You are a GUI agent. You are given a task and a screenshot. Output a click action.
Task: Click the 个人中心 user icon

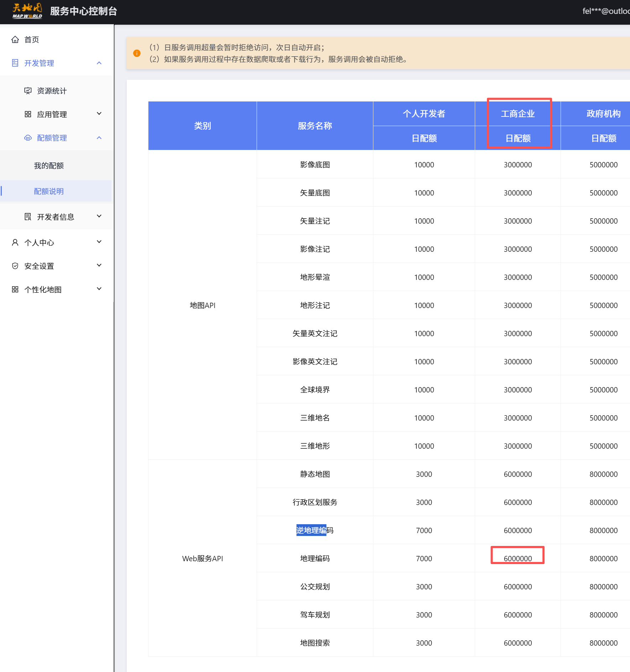(15, 243)
